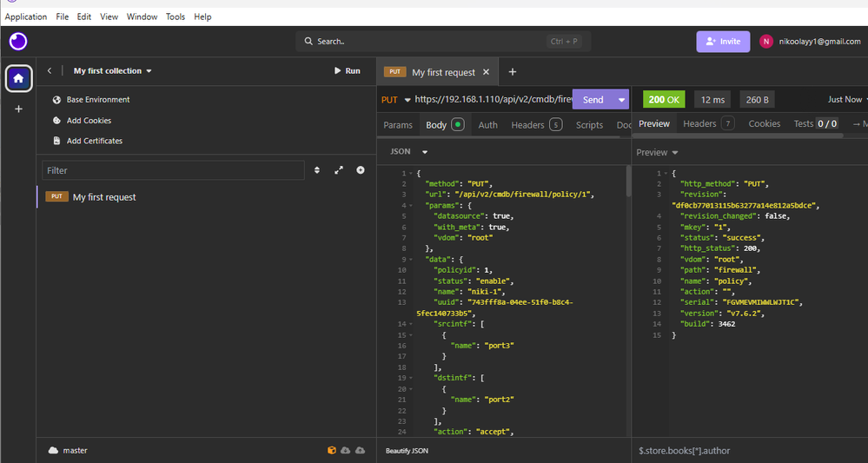This screenshot has width=868, height=463.
Task: Click the Invite button
Action: [x=722, y=41]
